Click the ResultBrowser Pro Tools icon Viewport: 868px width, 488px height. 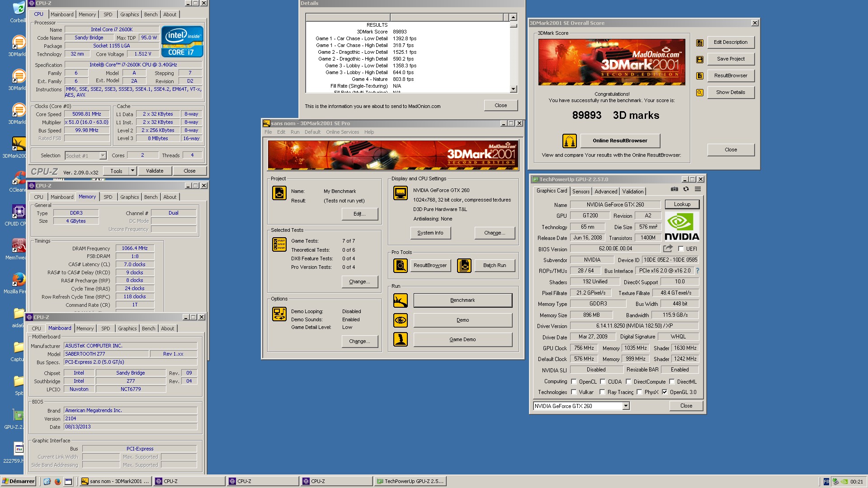coord(401,266)
